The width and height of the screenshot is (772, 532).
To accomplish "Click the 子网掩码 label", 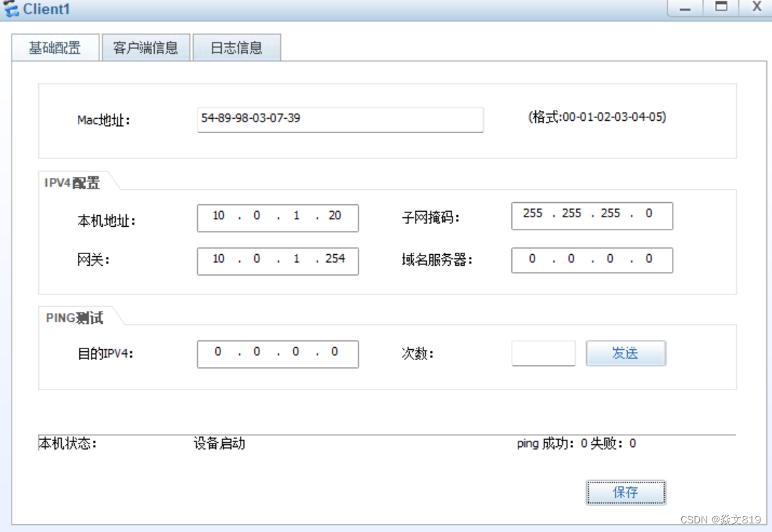I will [431, 217].
